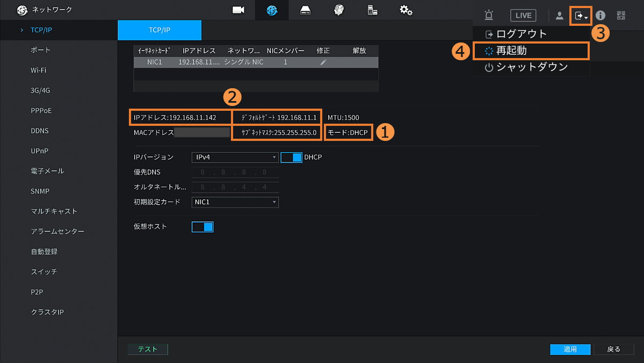Viewport: 644px width, 363px height.
Task: Open the camera settings icon
Action: [x=238, y=10]
